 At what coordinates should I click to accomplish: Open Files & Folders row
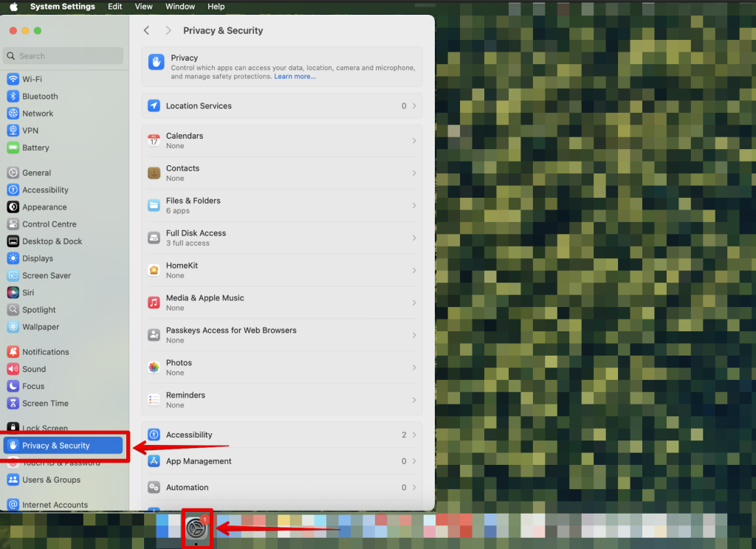pyautogui.click(x=282, y=205)
